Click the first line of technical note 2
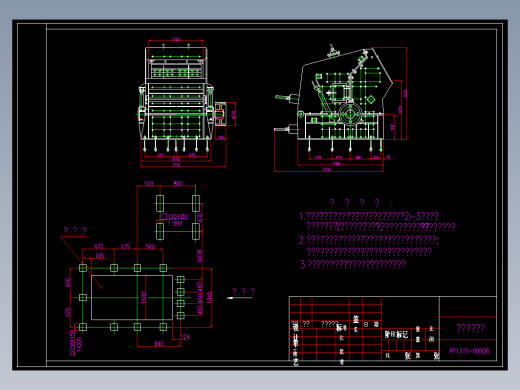The image size is (520, 390). (369, 239)
